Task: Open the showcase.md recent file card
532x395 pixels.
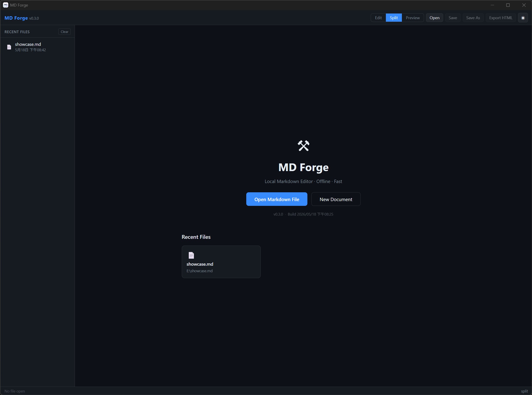Action: click(x=221, y=262)
